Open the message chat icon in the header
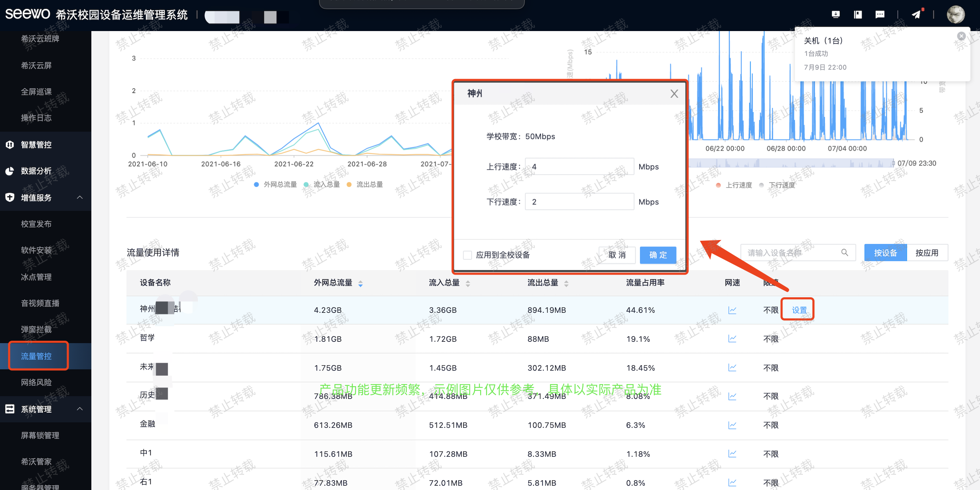The height and width of the screenshot is (490, 980). pos(879,14)
